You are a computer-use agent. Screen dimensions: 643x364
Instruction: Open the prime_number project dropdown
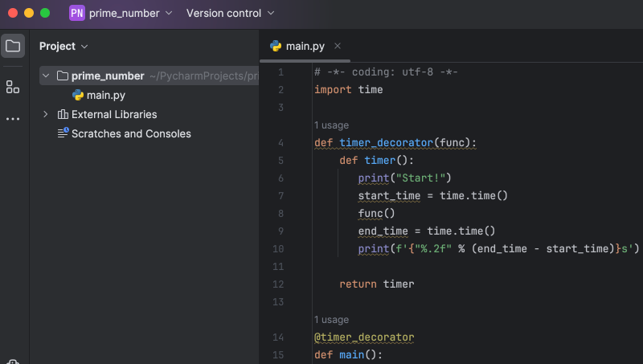point(130,13)
